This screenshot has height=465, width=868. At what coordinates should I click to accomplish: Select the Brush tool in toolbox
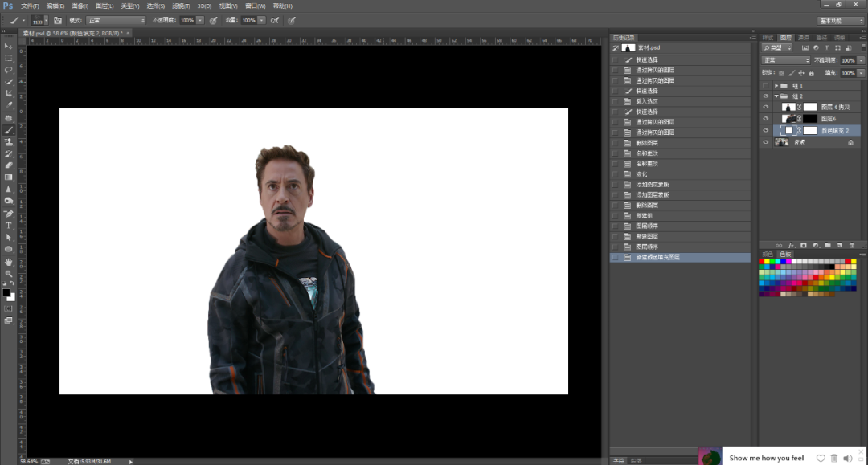click(x=8, y=130)
